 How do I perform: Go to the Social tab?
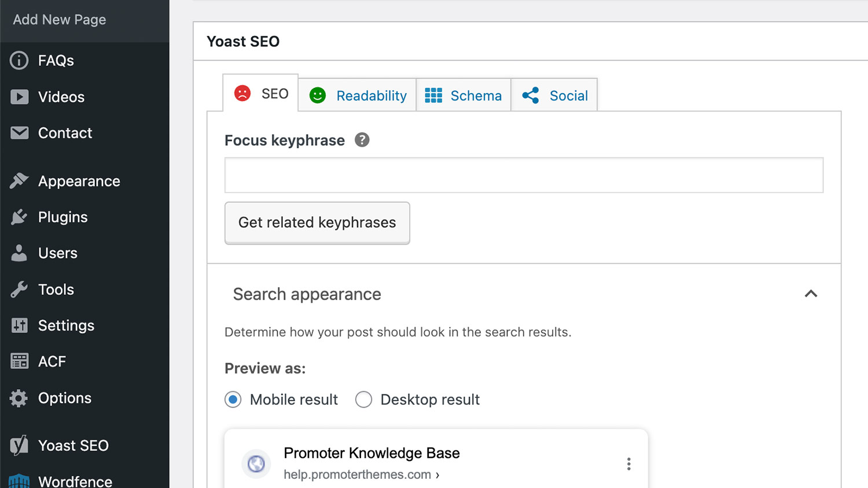tap(554, 95)
